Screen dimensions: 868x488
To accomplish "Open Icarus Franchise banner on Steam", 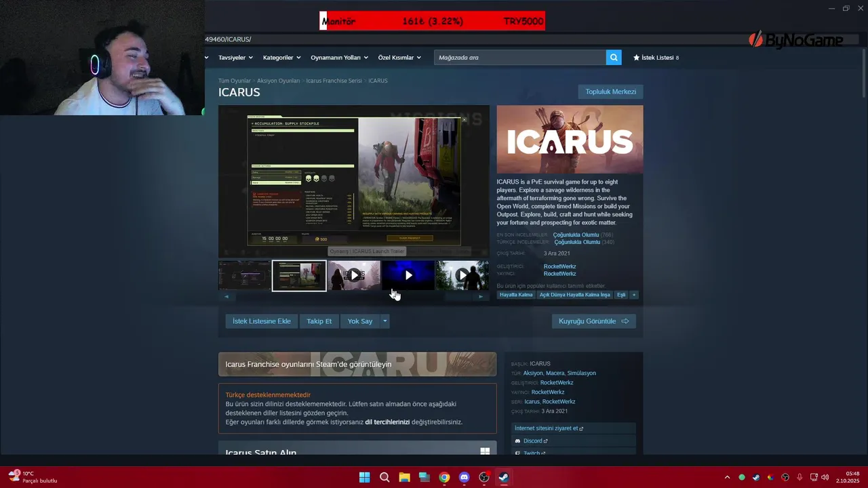I will 357,364.
